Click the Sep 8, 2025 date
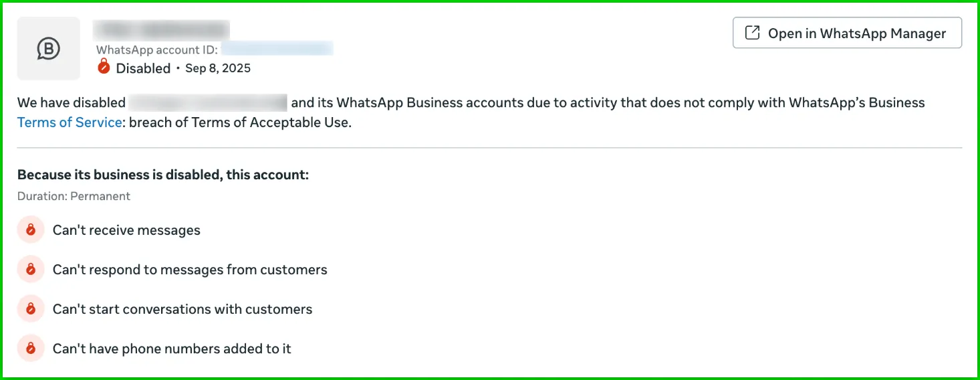The image size is (980, 380). coord(218,68)
